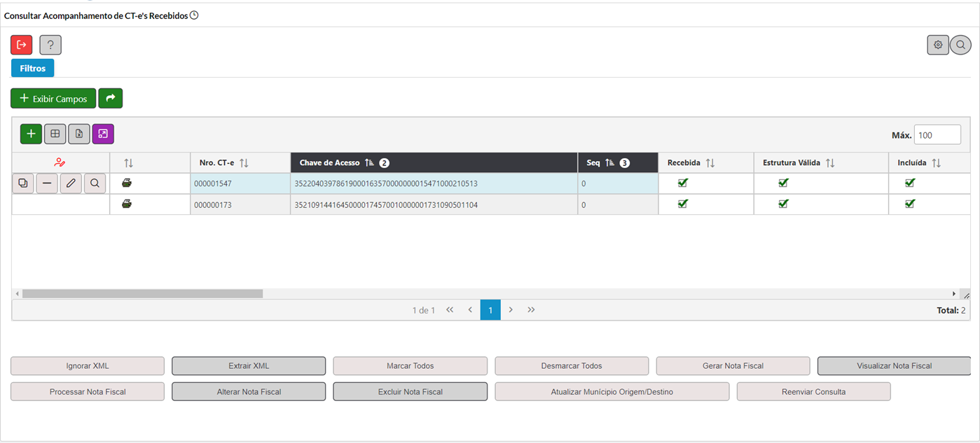Open the Filtros tab
The height and width of the screenshot is (443, 980).
[x=33, y=69]
